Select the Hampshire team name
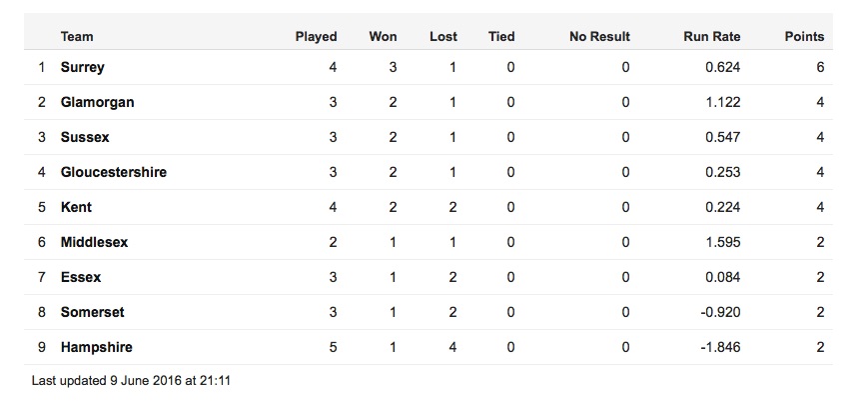The image size is (868, 405). pyautogui.click(x=96, y=347)
